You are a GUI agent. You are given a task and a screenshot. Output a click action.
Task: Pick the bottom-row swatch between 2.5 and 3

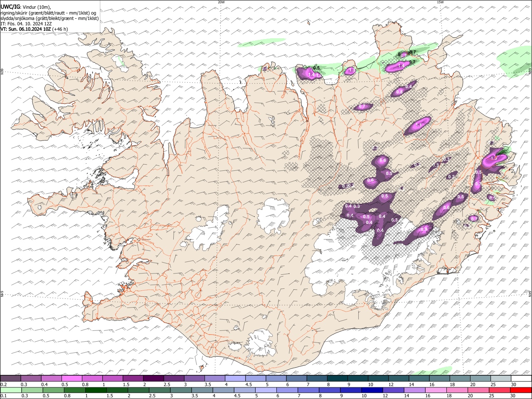click(x=160, y=390)
